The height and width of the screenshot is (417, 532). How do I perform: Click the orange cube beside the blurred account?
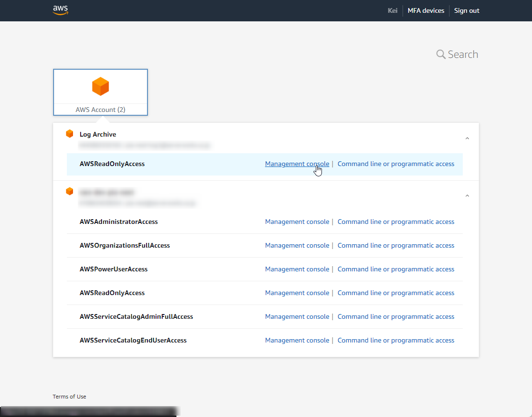pos(70,192)
